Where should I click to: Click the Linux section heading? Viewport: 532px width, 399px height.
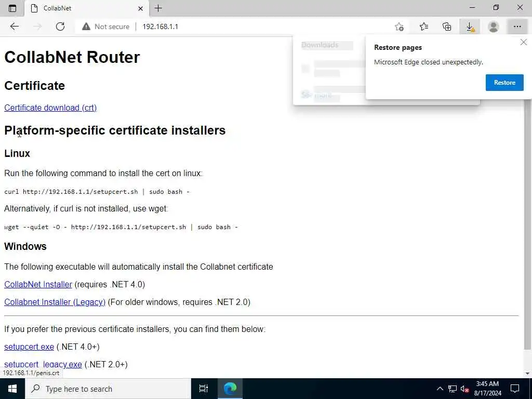[x=17, y=153]
